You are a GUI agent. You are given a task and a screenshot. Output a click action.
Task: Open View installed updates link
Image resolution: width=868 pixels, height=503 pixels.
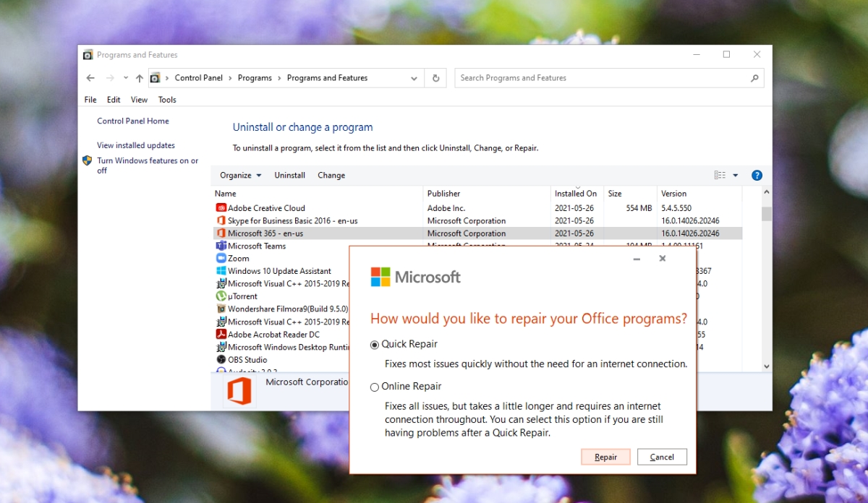click(x=136, y=145)
